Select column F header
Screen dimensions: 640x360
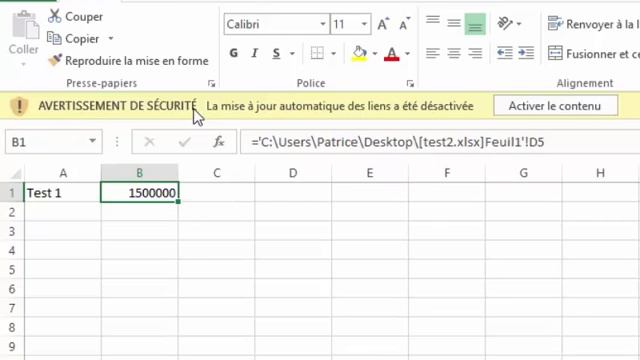pos(447,173)
